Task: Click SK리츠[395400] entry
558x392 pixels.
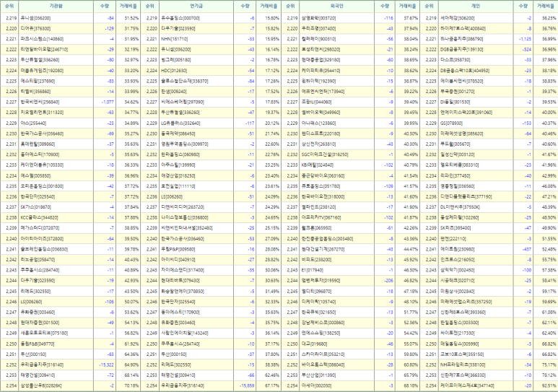Action: [455, 228]
